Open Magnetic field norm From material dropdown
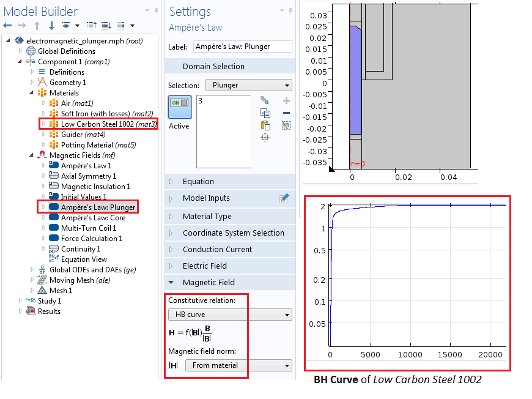The width and height of the screenshot is (532, 399). (238, 365)
